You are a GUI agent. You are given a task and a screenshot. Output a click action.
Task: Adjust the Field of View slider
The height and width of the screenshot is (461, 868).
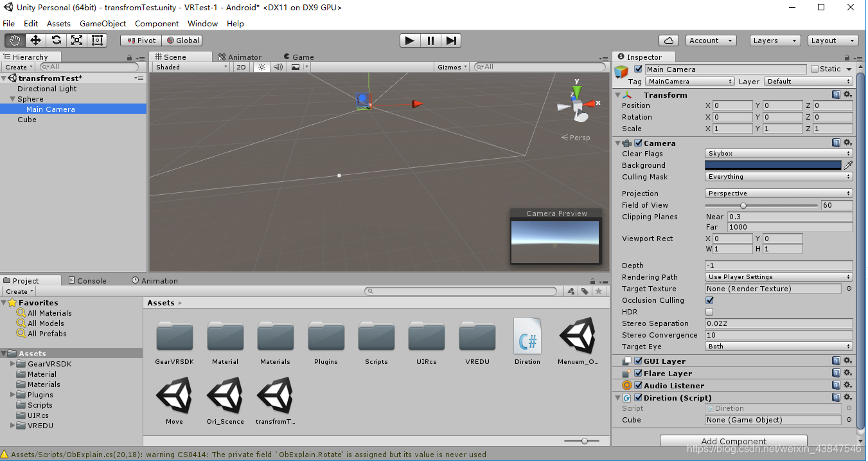coord(762,206)
